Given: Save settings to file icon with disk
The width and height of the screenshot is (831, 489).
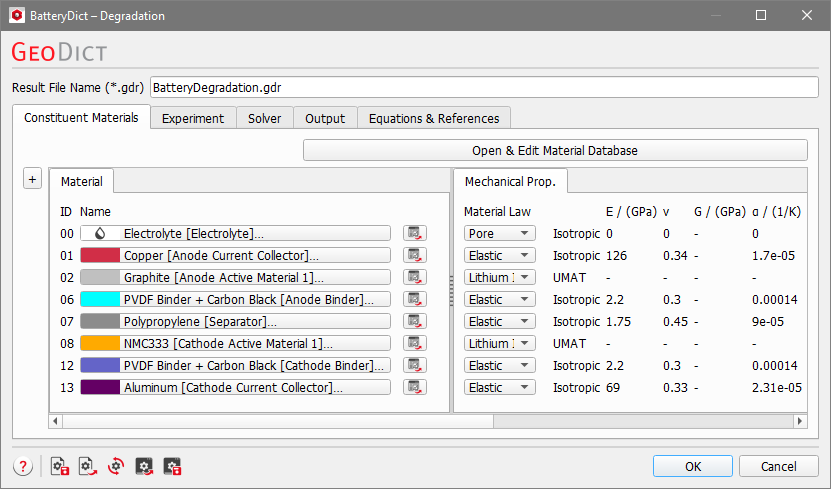Looking at the screenshot, I should [x=60, y=467].
